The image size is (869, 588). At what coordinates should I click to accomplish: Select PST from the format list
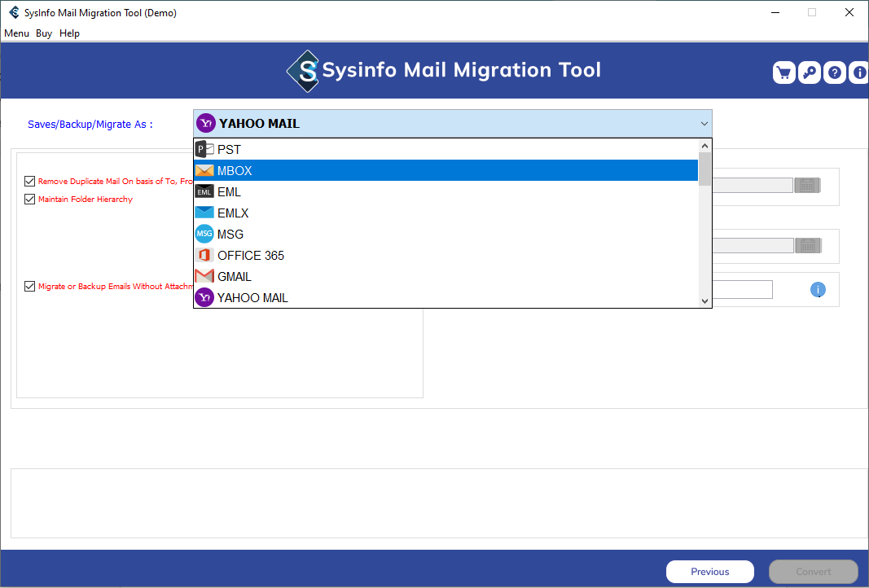click(445, 150)
